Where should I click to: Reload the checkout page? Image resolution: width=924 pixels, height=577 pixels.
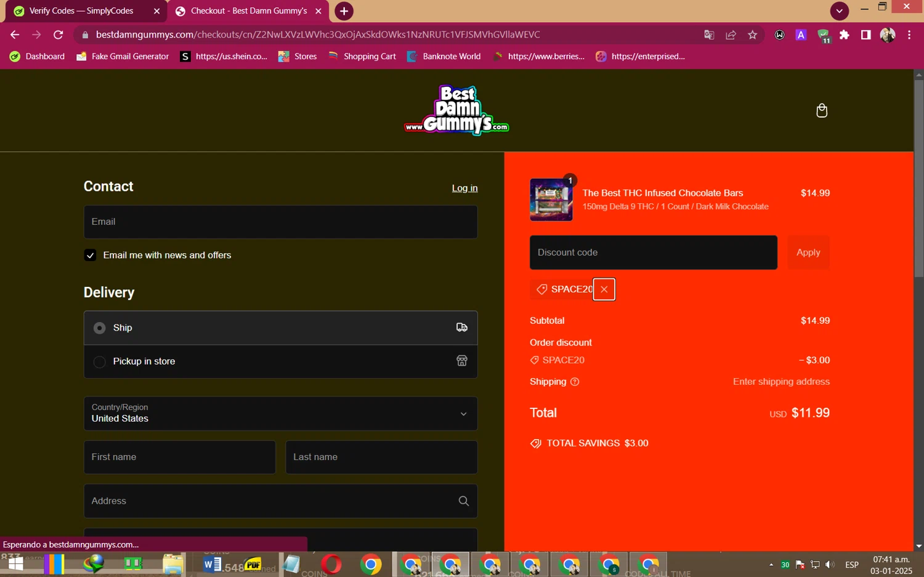coord(58,34)
